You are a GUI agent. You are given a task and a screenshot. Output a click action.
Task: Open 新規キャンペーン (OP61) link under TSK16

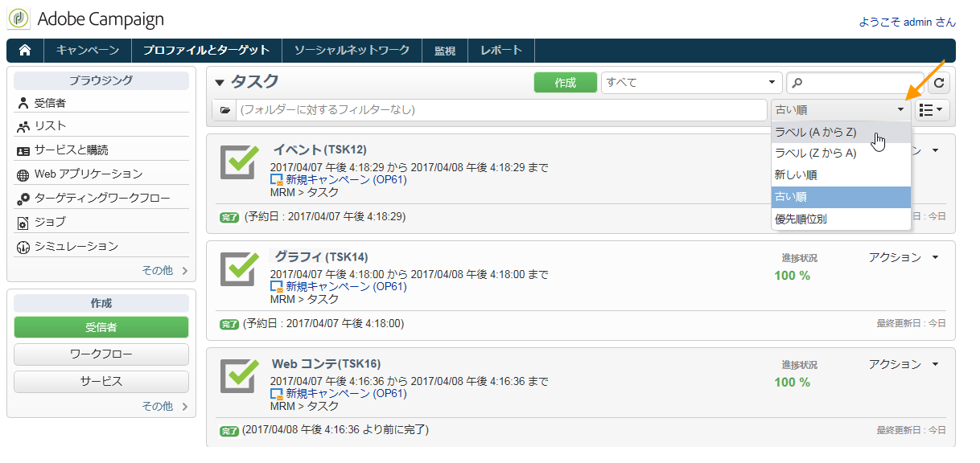click(x=347, y=394)
